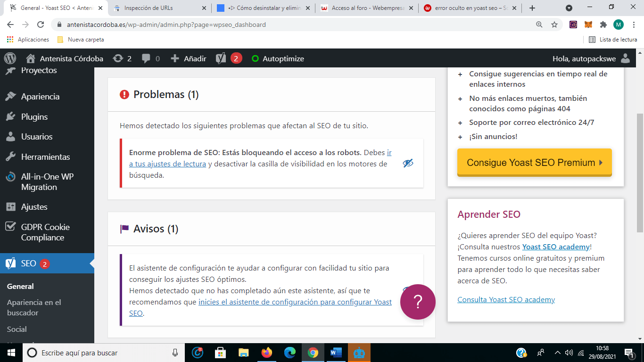Click the Avisos (1) heading
Viewport: 644px width, 362px height.
click(x=156, y=229)
